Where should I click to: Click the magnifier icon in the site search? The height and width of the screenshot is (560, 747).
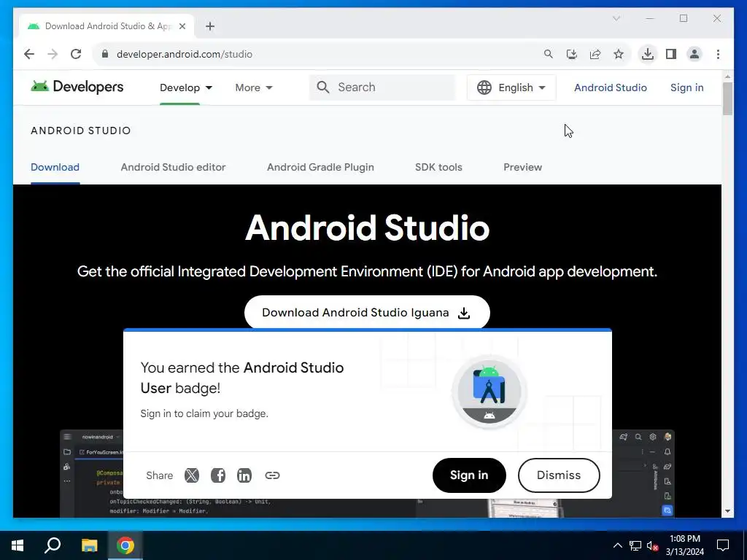click(323, 87)
